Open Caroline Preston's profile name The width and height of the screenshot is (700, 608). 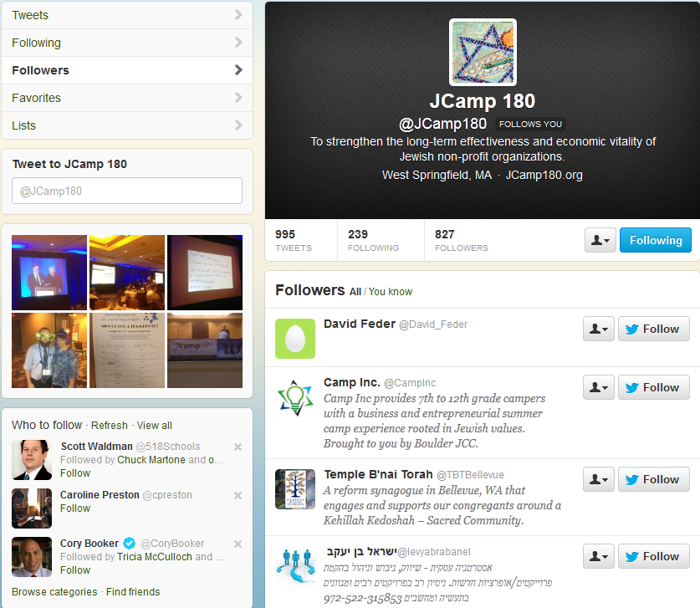click(100, 495)
